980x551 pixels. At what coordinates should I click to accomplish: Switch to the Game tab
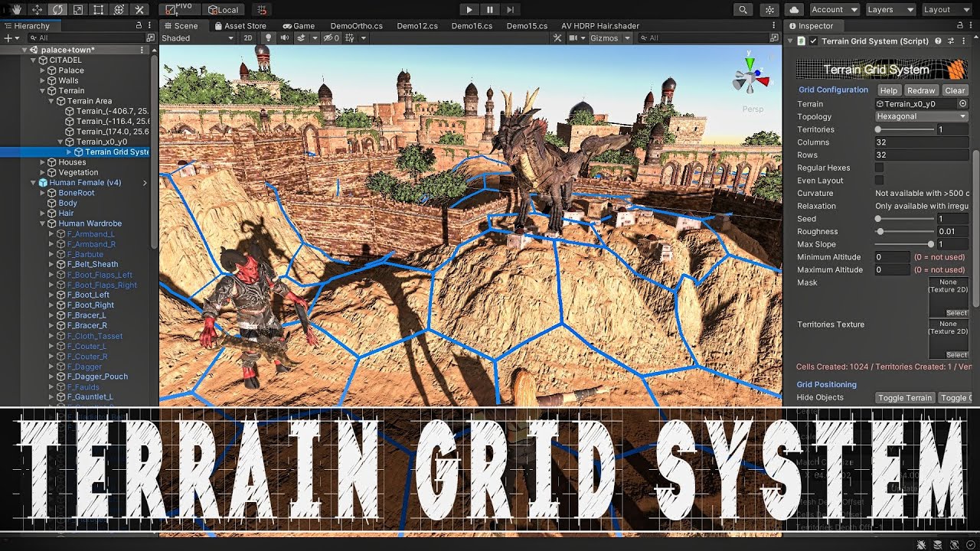pos(298,26)
